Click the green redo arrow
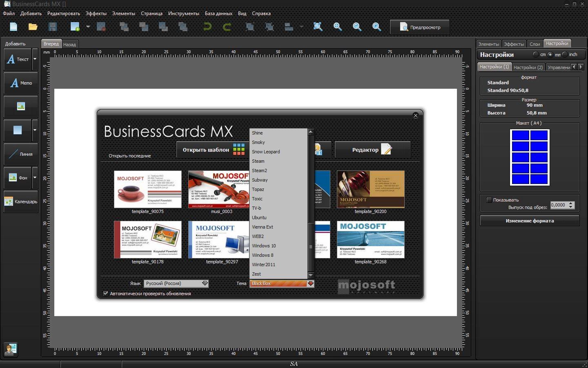The height and width of the screenshot is (368, 588). pos(227,27)
